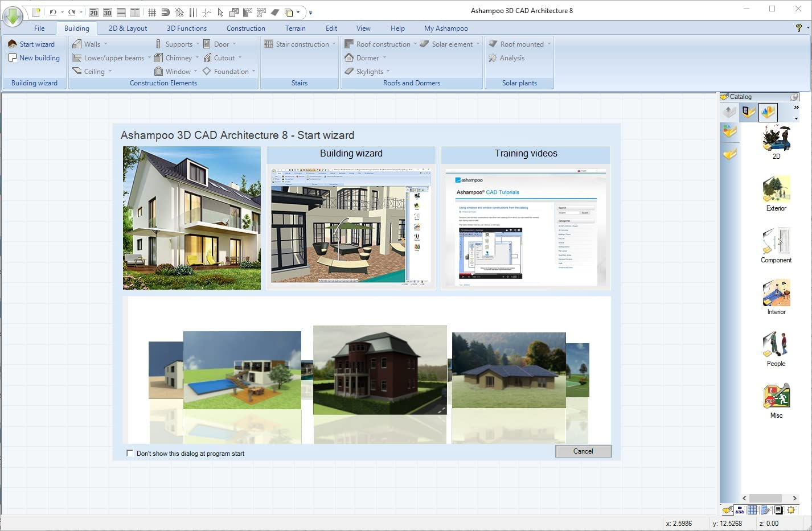Viewport: 812px width, 531px height.
Task: Open the Component catalog category
Action: pyautogui.click(x=776, y=245)
